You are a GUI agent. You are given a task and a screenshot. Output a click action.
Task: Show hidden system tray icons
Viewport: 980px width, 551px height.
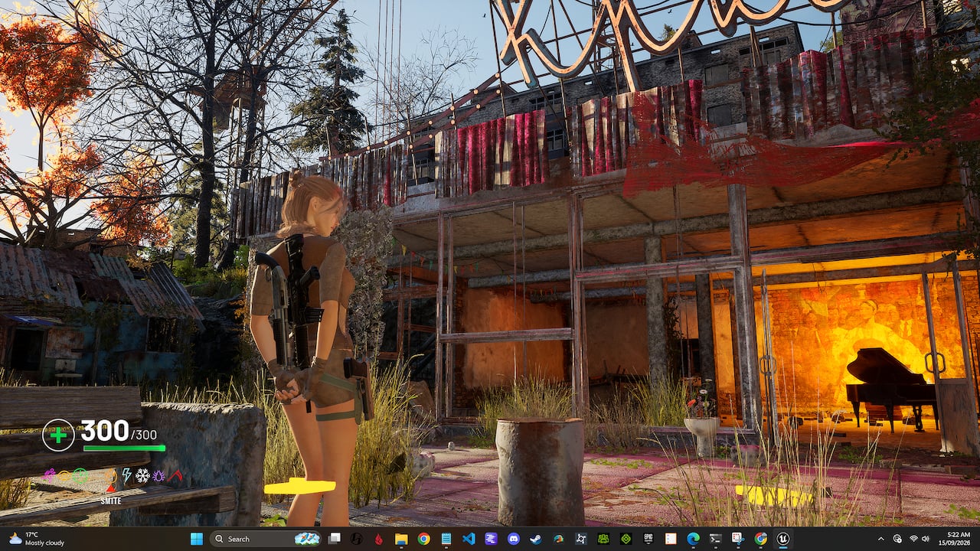point(880,539)
